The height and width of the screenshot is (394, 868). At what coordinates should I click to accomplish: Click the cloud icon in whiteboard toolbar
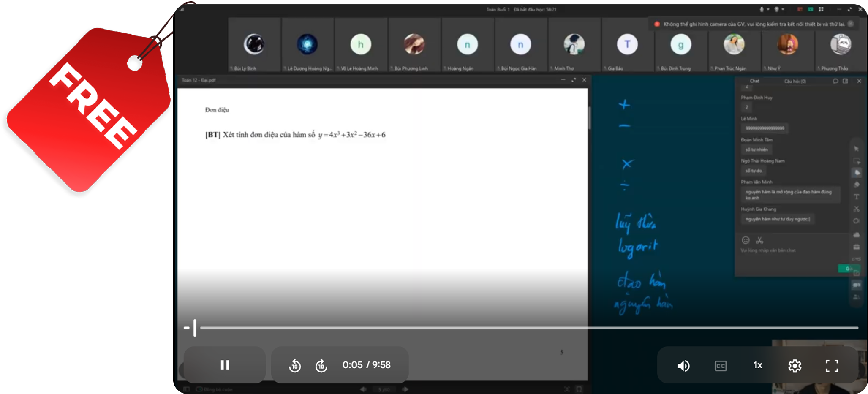click(856, 235)
